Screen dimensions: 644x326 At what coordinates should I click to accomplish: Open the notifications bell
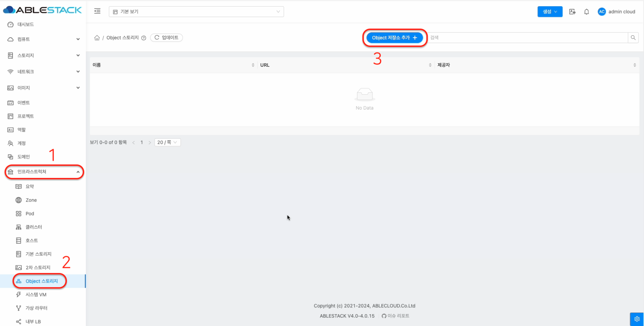click(x=587, y=12)
